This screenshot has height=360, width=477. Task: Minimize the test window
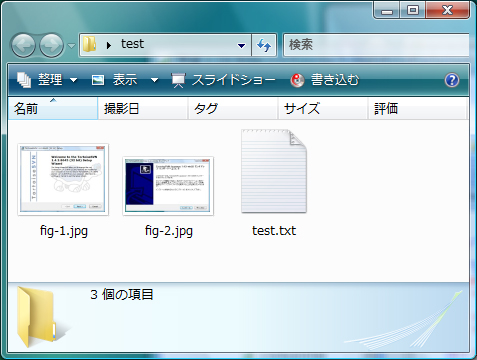[387, 10]
